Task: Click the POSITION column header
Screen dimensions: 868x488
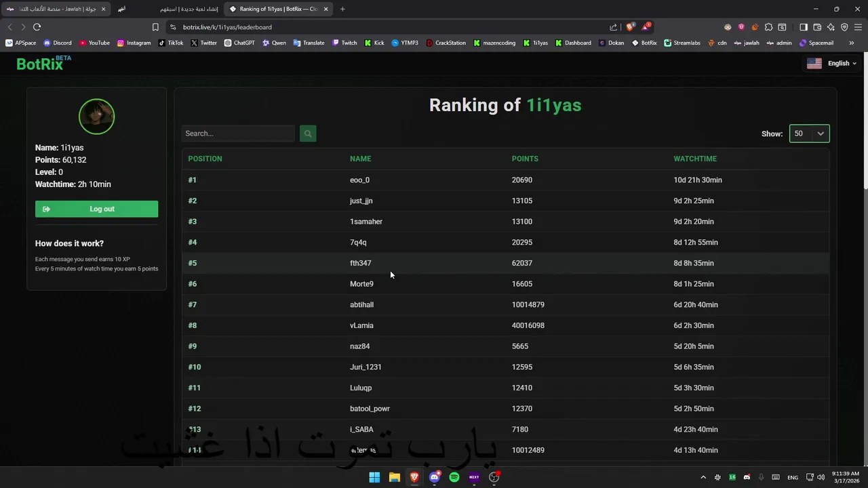Action: click(x=205, y=159)
